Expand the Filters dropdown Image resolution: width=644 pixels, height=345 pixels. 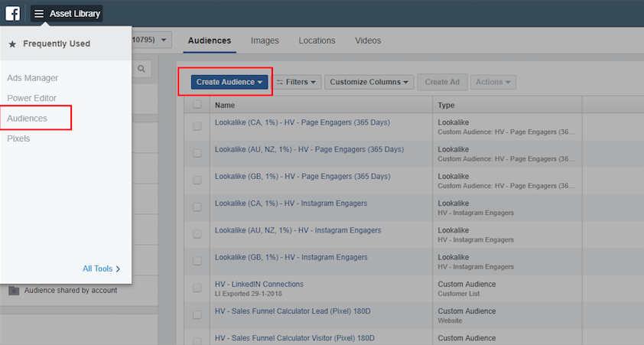point(297,82)
